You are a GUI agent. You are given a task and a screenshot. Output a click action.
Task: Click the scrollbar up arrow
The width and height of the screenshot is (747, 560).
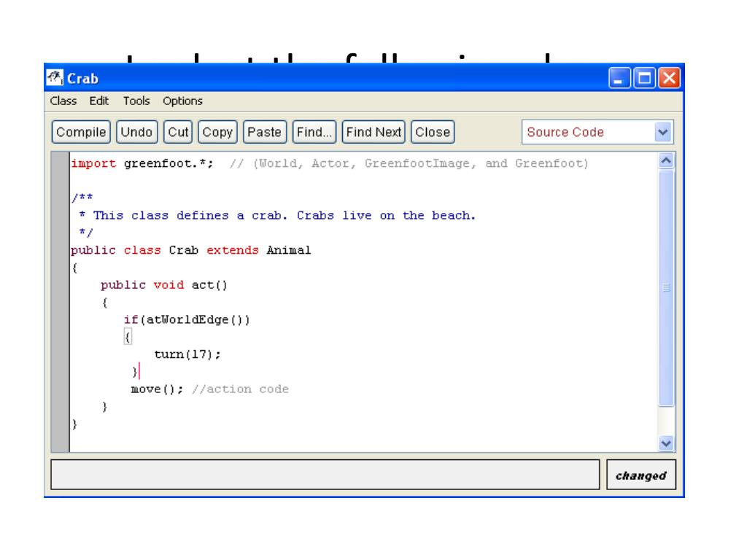click(x=666, y=160)
